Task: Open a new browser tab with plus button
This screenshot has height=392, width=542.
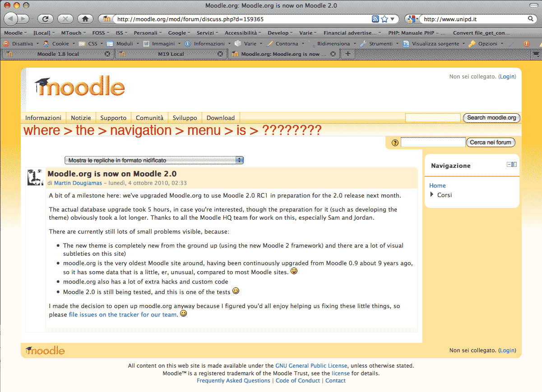Action: pos(347,54)
